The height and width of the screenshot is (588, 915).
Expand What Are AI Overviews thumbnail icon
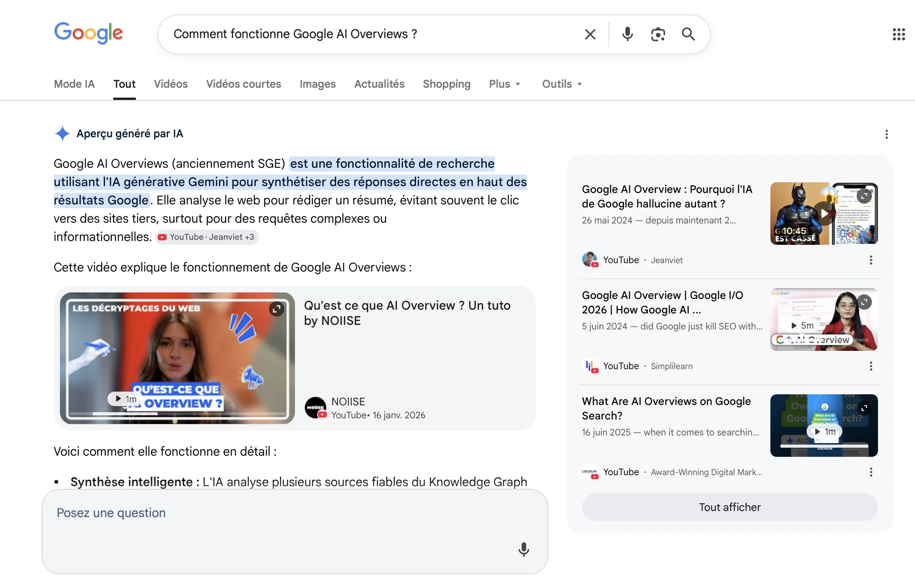click(x=864, y=408)
